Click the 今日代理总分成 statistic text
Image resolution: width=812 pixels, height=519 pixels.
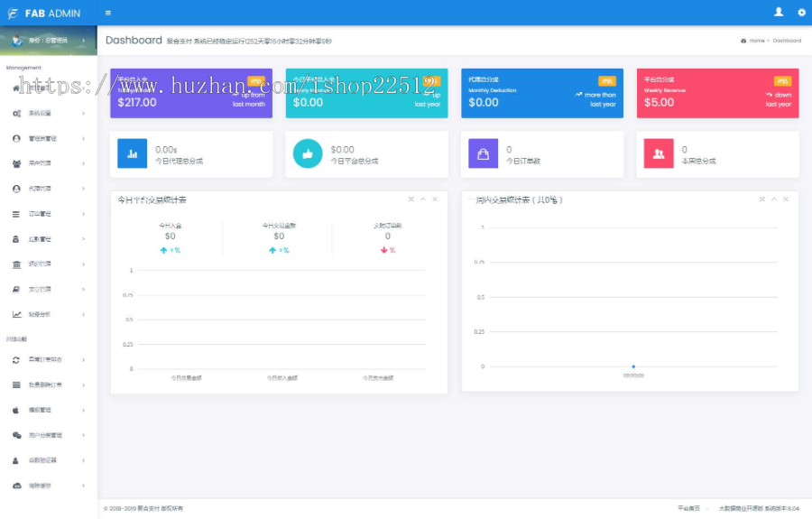(x=180, y=161)
